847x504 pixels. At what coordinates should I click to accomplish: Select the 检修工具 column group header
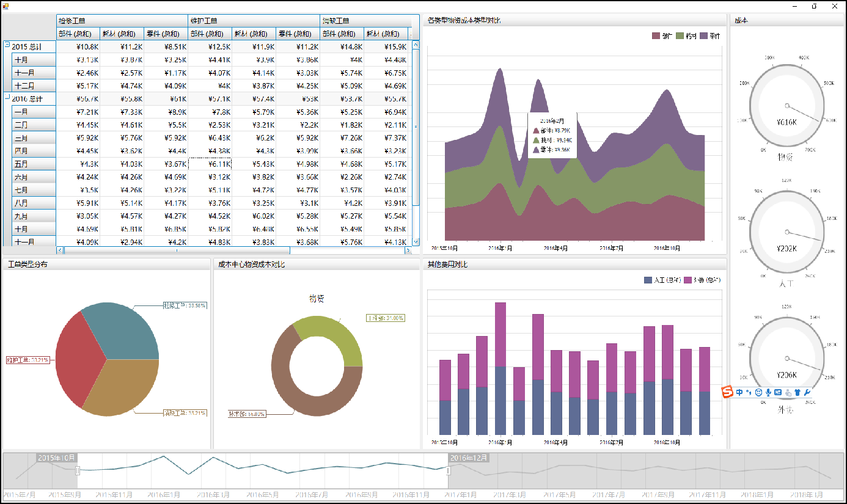tap(122, 21)
